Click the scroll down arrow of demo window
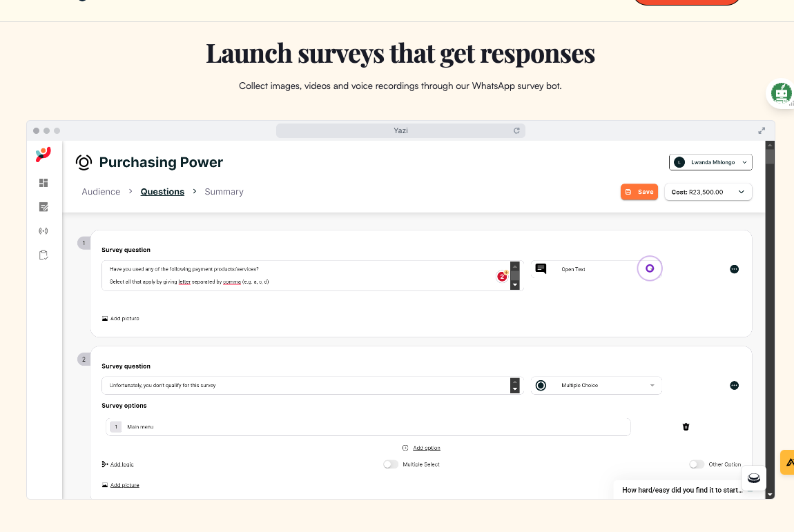 (770, 495)
